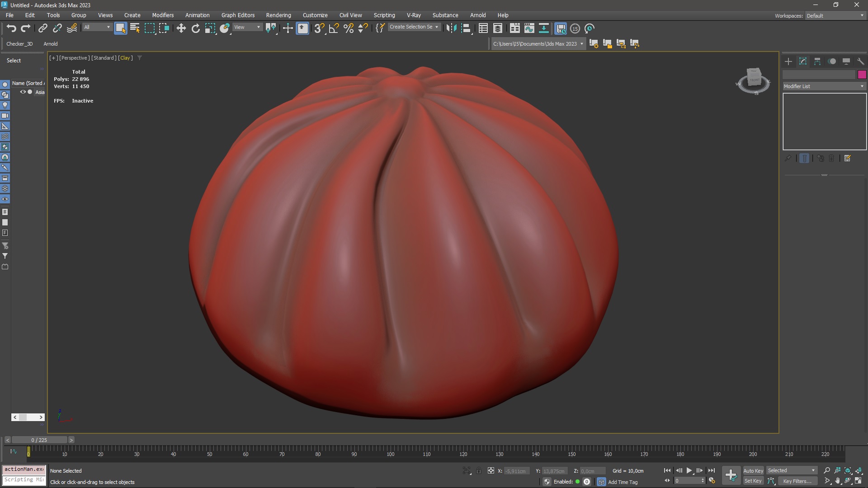Image resolution: width=868 pixels, height=488 pixels.
Task: Select the Rotate tool icon
Action: pyautogui.click(x=195, y=28)
